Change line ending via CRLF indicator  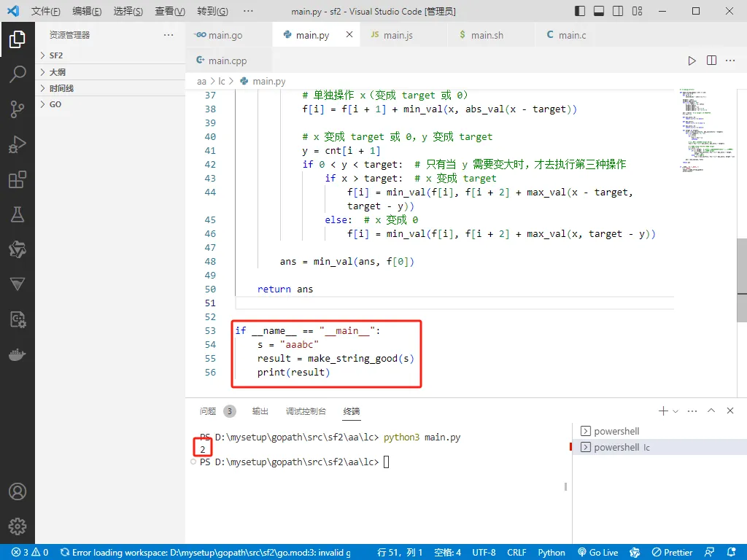[516, 553]
